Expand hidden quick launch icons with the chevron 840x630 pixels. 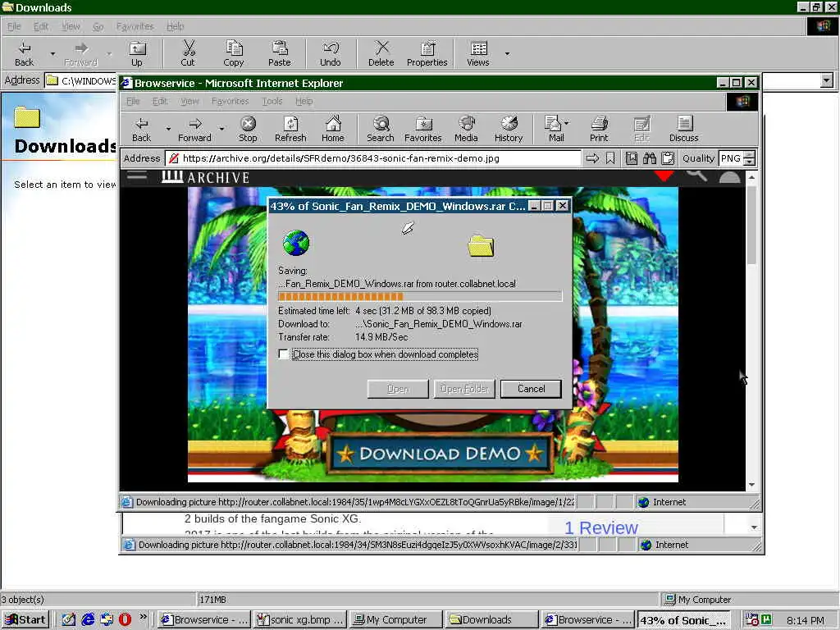[143, 616]
